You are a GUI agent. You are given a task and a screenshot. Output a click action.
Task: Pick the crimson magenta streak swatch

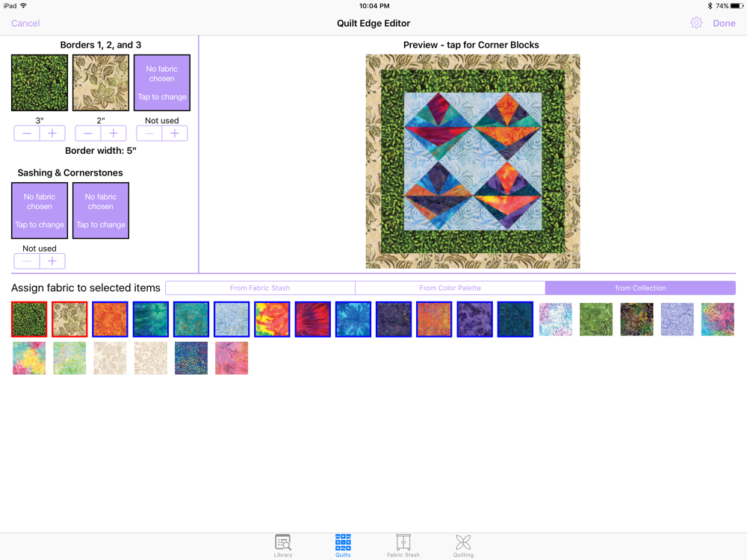tap(312, 319)
